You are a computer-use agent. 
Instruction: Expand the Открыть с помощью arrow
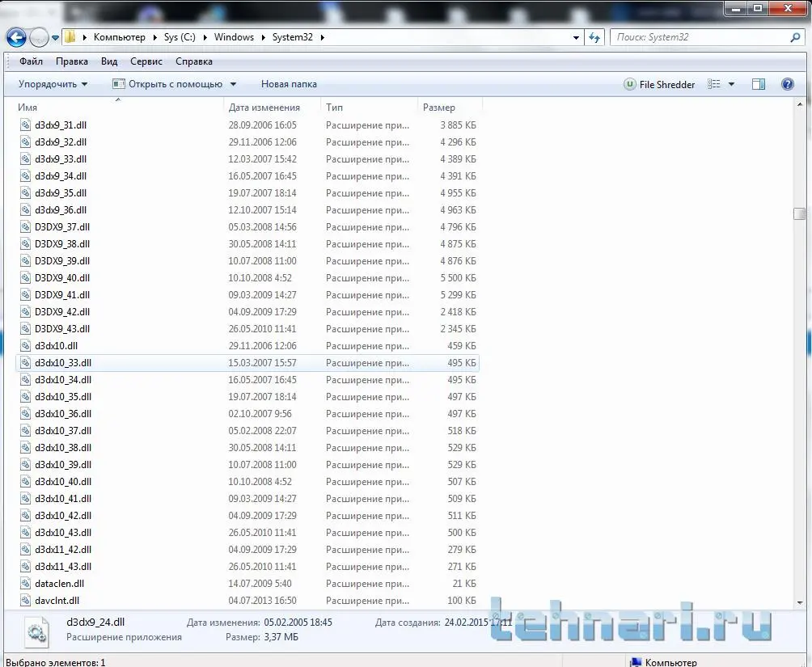(x=233, y=84)
